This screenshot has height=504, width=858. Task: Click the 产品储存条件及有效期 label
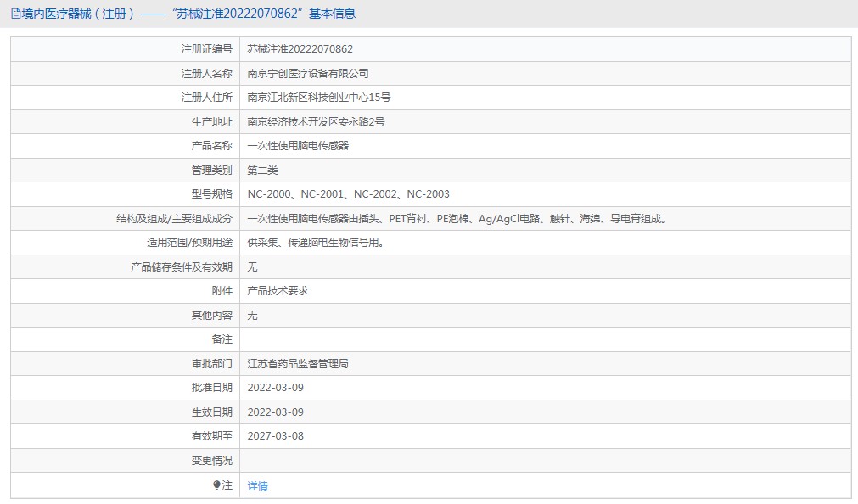tap(182, 267)
